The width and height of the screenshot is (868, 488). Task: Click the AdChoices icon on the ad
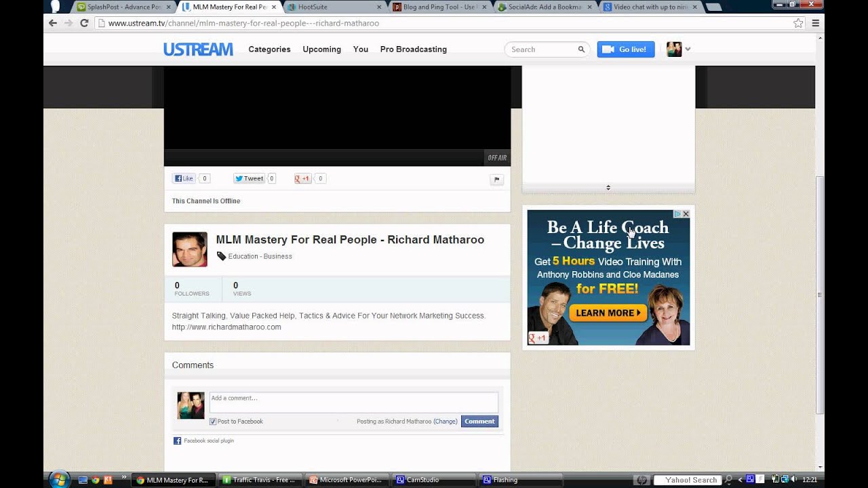677,213
